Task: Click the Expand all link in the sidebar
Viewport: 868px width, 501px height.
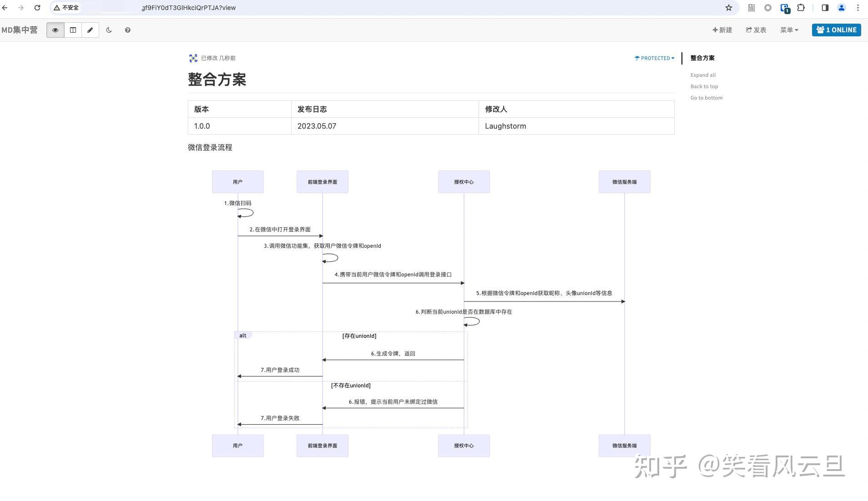Action: (702, 75)
